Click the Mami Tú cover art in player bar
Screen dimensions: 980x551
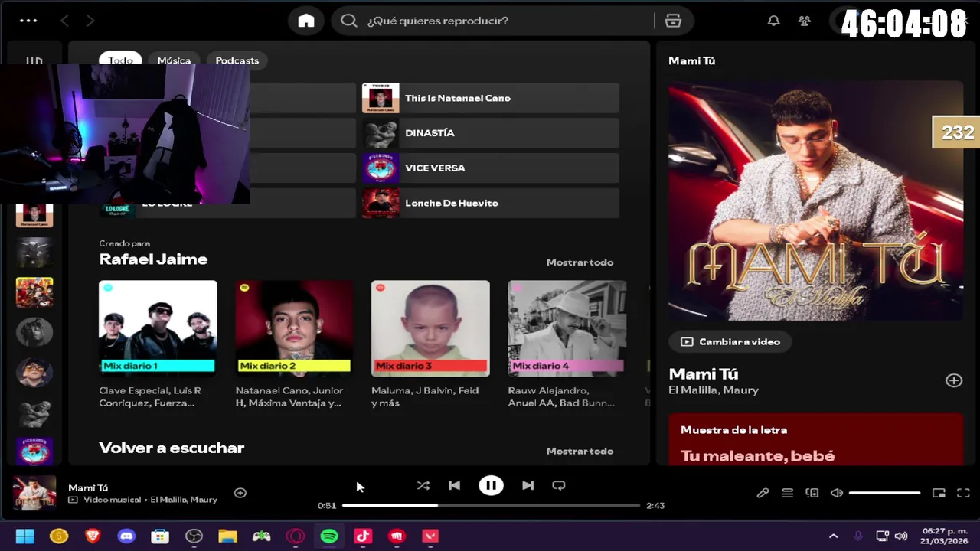pyautogui.click(x=34, y=493)
